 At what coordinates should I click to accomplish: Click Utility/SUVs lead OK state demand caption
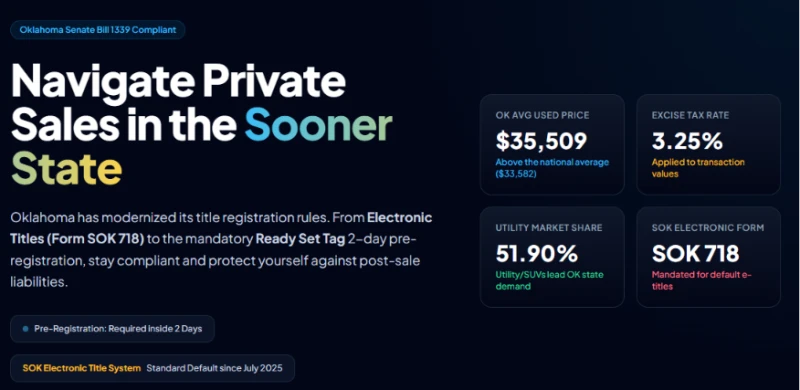pos(549,280)
